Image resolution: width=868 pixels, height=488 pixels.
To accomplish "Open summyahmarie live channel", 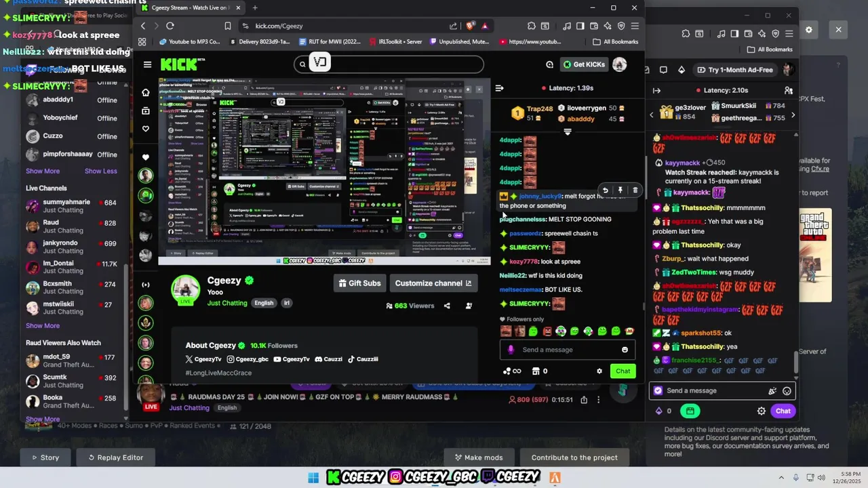I will coord(71,206).
